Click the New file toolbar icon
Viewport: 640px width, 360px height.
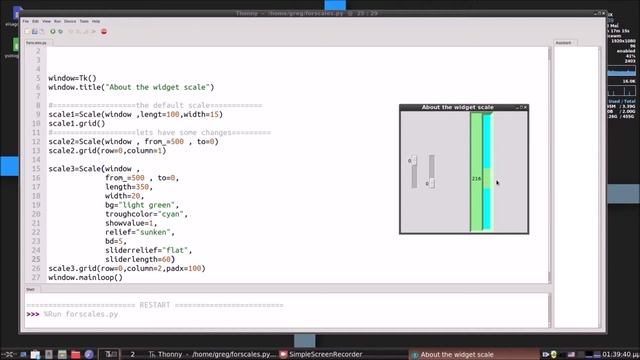pos(27,31)
